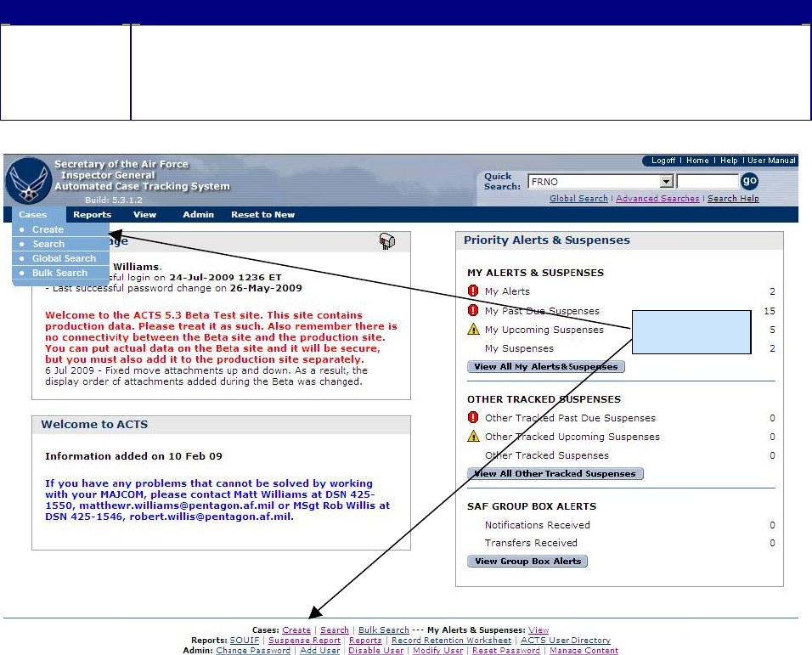Click Advanced Searches link
Screen dimensions: 812x655
657,198
